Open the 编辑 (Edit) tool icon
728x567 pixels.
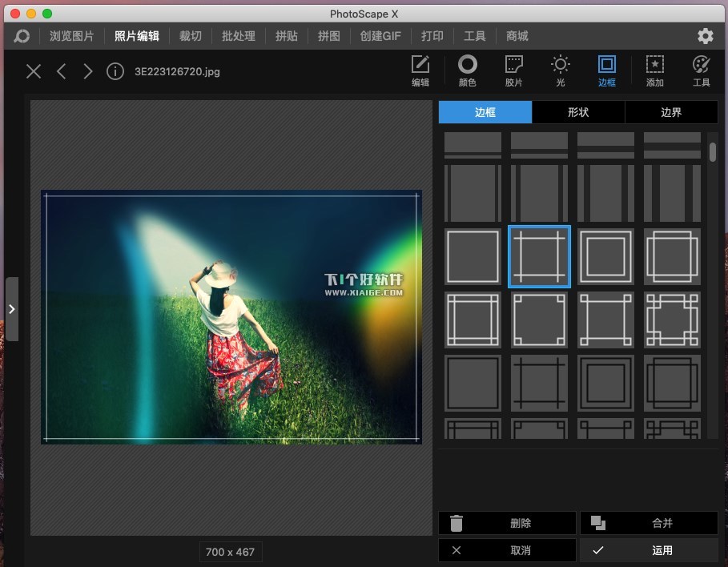(420, 70)
